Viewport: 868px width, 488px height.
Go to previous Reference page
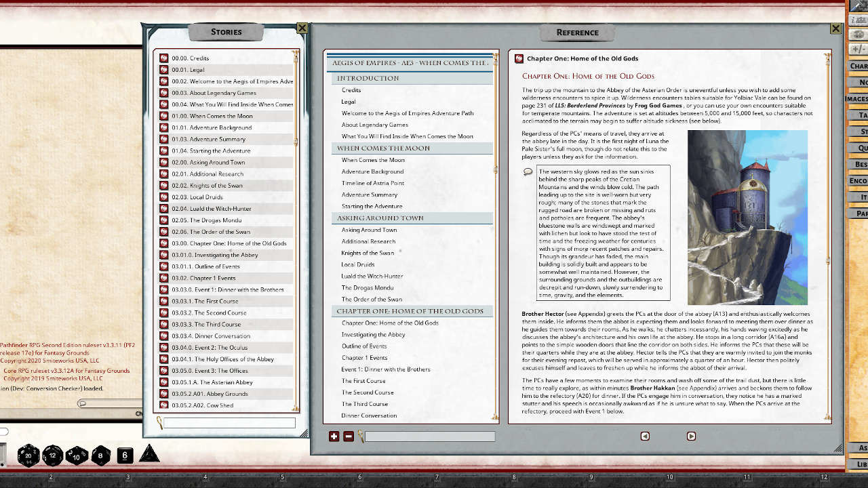[x=645, y=436]
